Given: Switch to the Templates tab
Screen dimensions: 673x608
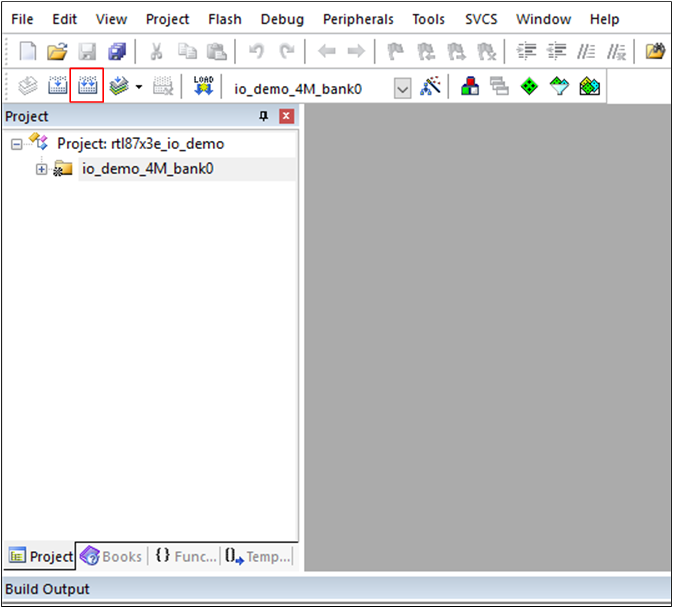Looking at the screenshot, I should point(258,557).
